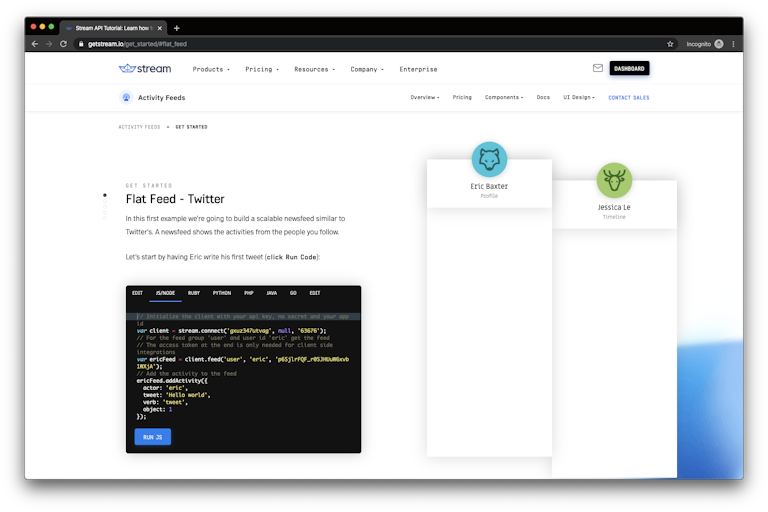Expand the Overview submenu
The image size is (768, 512).
(425, 98)
